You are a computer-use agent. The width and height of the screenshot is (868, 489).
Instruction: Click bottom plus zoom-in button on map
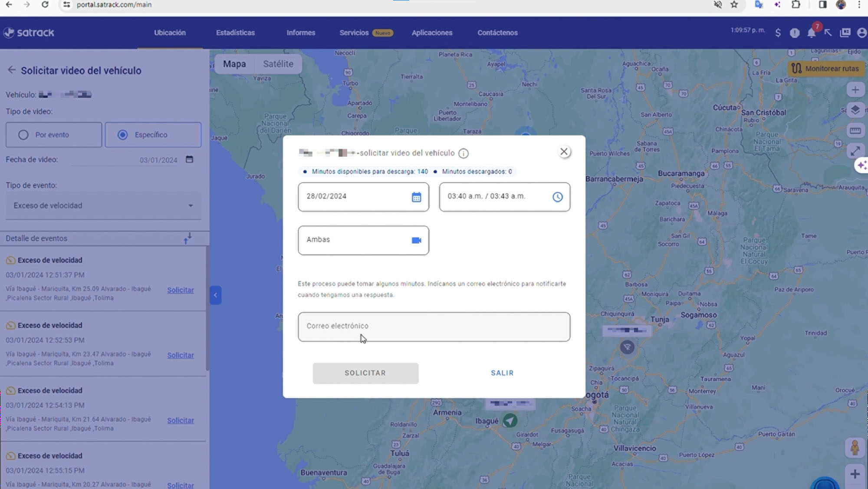coord(855,474)
